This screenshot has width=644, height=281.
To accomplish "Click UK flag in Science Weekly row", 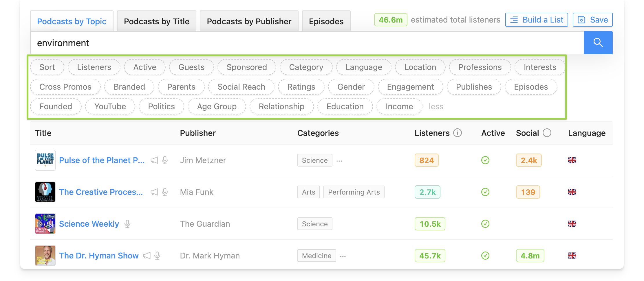I will [x=572, y=224].
